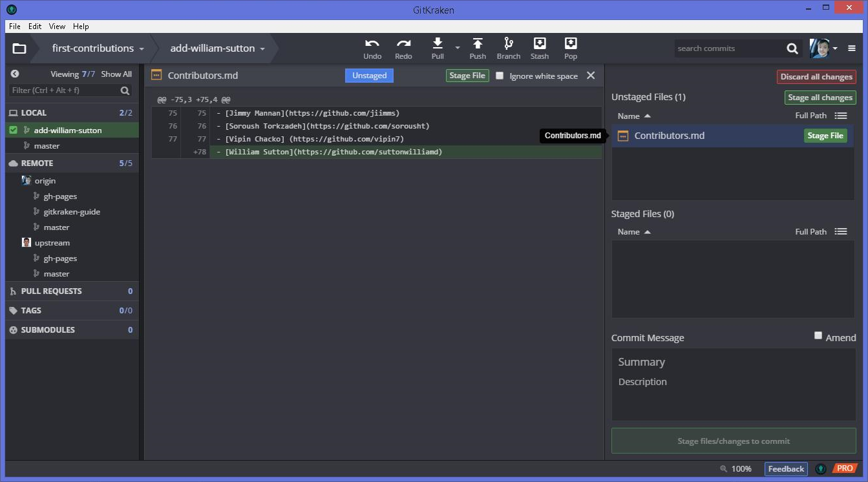Select Full Path view in Unstaged Files
The image size is (868, 482).
(810, 116)
